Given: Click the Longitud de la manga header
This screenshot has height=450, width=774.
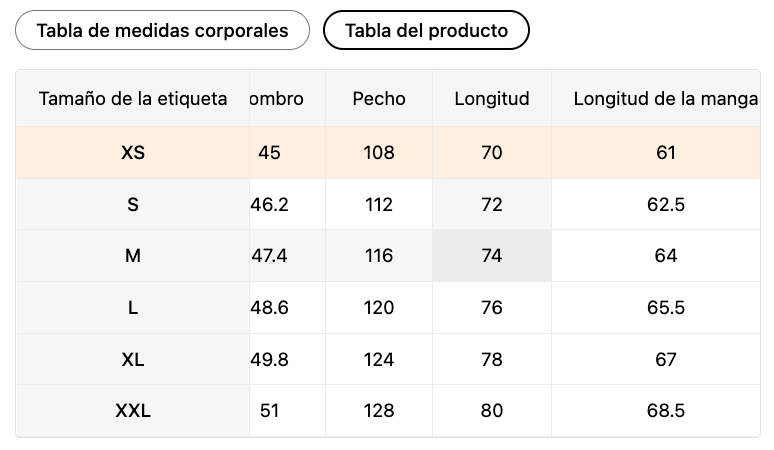Looking at the screenshot, I should [665, 99].
